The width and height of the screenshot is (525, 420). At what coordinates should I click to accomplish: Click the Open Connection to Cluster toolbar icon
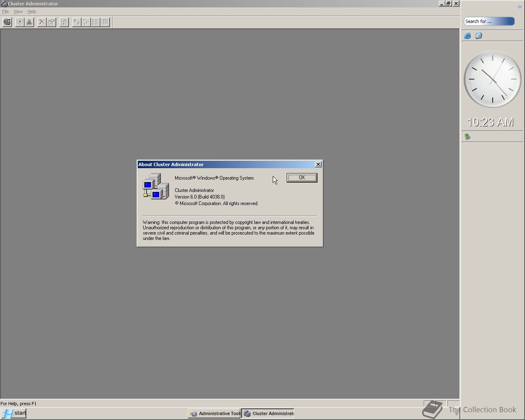[x=7, y=22]
